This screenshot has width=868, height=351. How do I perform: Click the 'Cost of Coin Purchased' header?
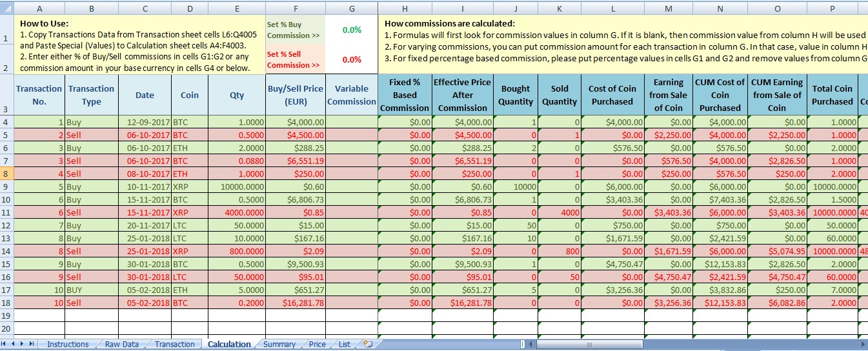tap(612, 95)
